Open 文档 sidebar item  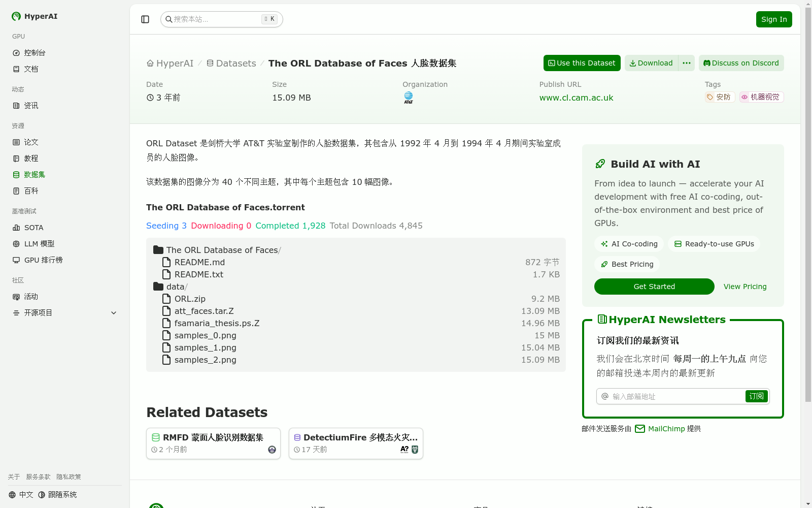pos(65,69)
